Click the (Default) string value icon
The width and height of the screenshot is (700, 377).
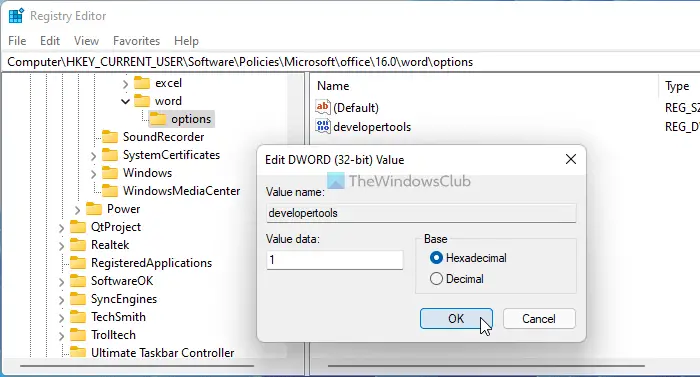[322, 107]
